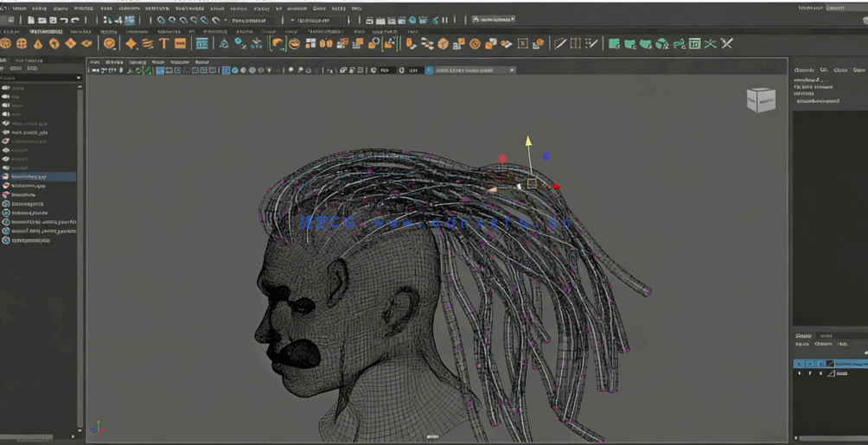The width and height of the screenshot is (868, 445).
Task: Toggle the pause playback icon in the status line
Action: pos(444,20)
